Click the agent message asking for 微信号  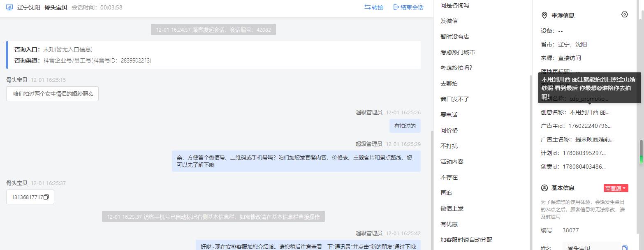pos(296,161)
